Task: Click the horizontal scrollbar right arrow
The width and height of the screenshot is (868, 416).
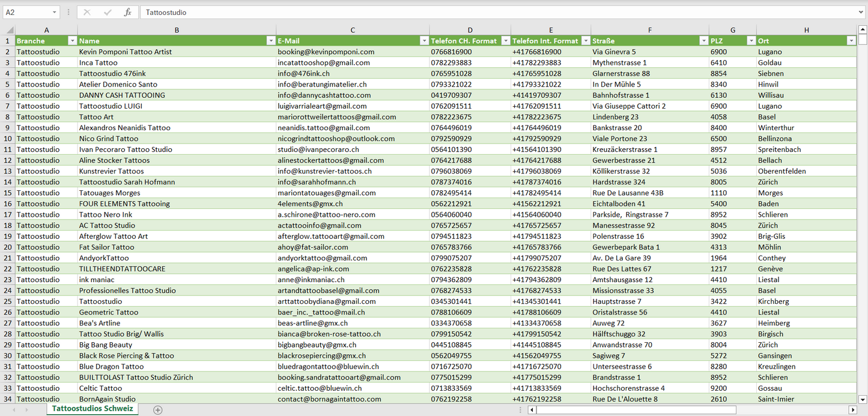Action: tap(852, 409)
